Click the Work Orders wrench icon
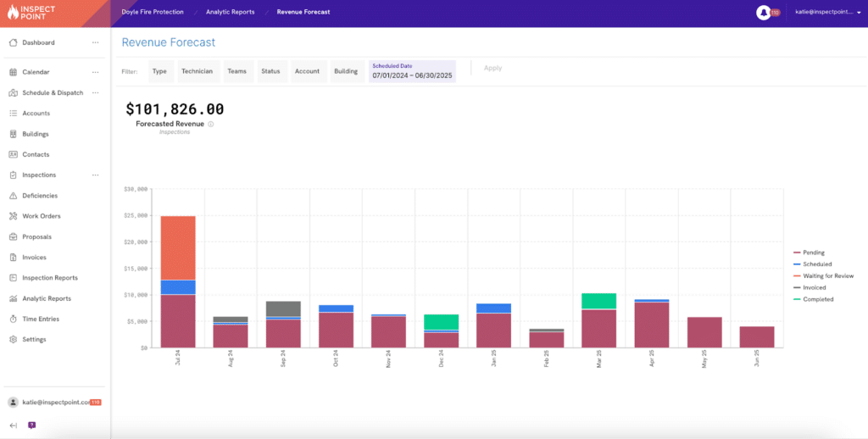Screen dimensions: 868x439 coord(13,216)
